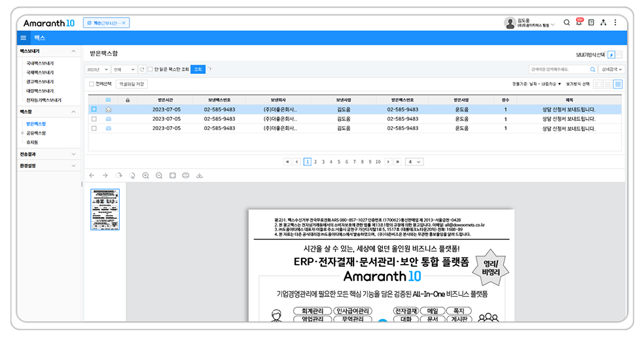The width and height of the screenshot is (644, 338).
Task: Close the open tab in the header
Action: 124,23
